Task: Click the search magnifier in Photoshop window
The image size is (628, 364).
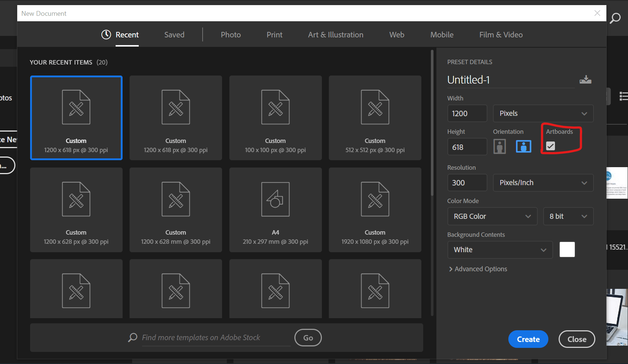Action: click(615, 18)
